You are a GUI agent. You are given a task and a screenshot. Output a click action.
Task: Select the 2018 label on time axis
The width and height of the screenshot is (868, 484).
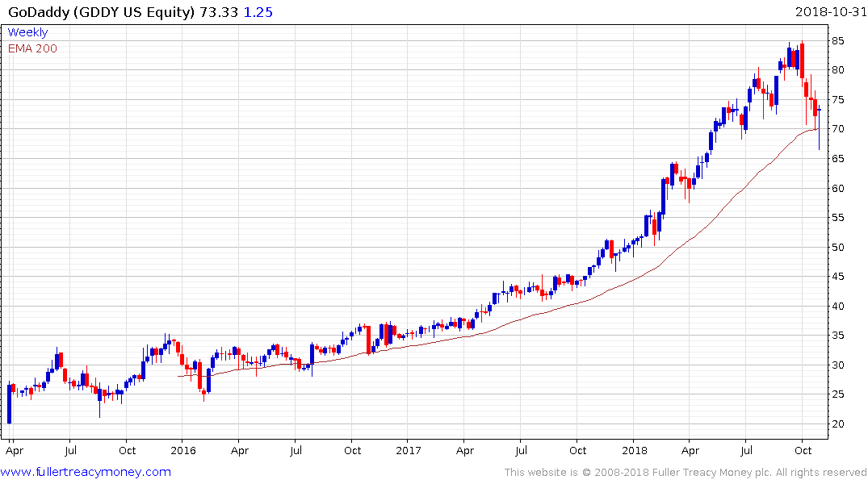(x=635, y=450)
